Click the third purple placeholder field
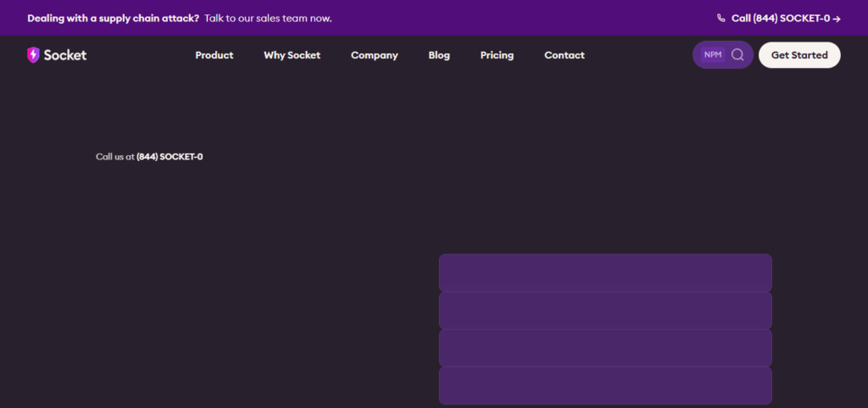This screenshot has height=408, width=868. 605,349
